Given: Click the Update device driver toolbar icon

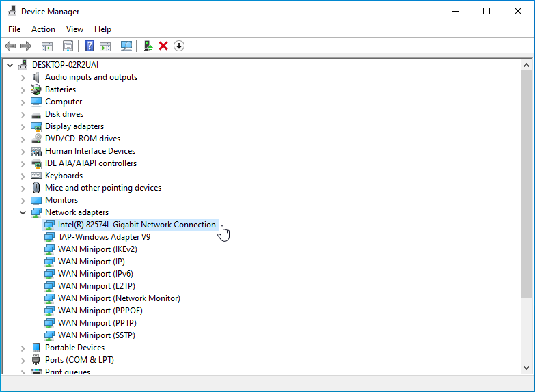Looking at the screenshot, I should [x=148, y=46].
